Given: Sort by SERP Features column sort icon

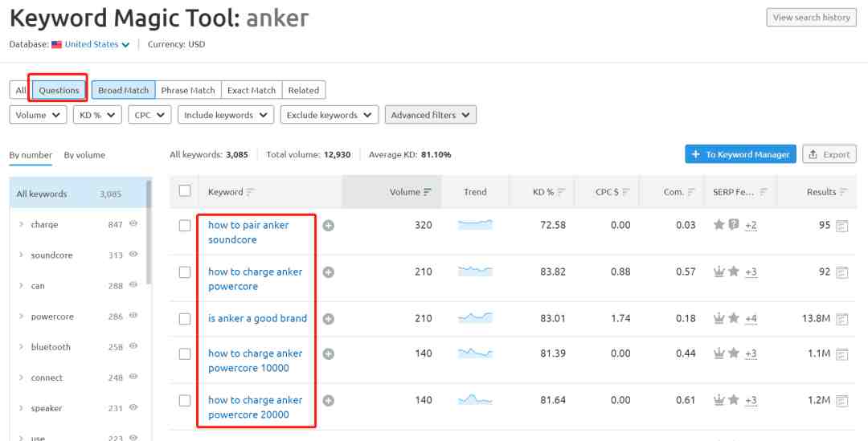Looking at the screenshot, I should coord(764,192).
